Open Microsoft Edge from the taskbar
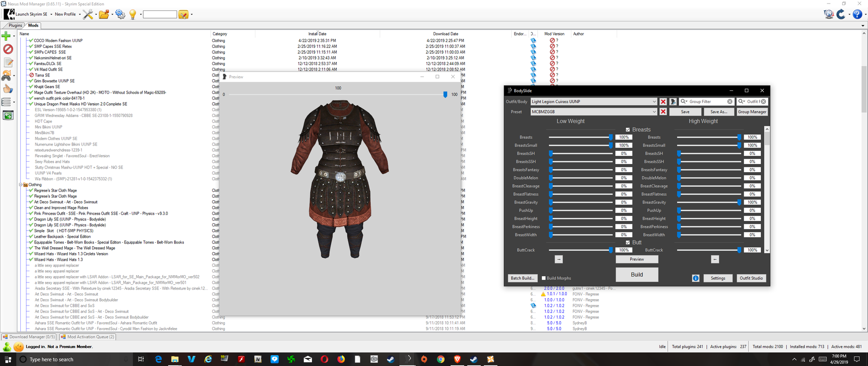Image resolution: width=868 pixels, height=366 pixels. pos(158,359)
